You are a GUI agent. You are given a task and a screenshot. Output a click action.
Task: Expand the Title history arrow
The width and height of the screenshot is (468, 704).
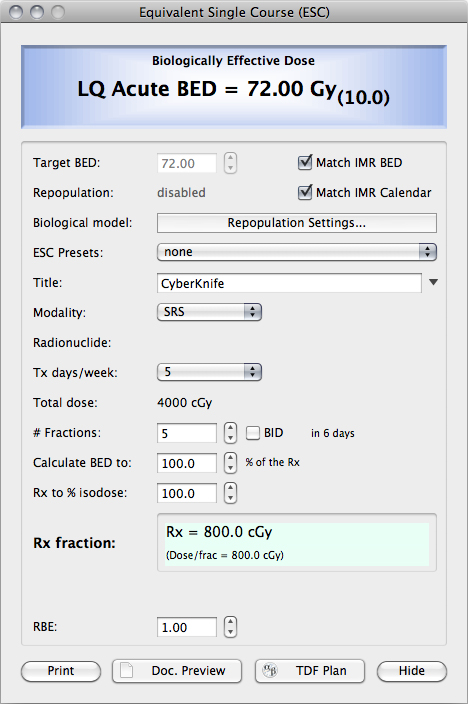pos(433,282)
